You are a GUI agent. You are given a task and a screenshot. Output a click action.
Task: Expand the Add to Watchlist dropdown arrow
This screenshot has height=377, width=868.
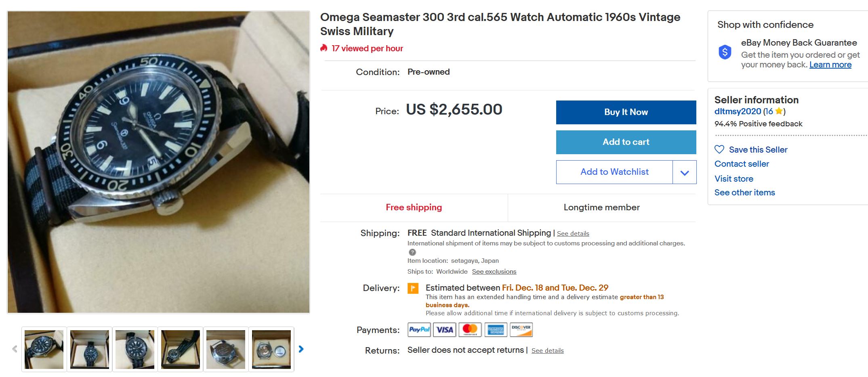(684, 173)
